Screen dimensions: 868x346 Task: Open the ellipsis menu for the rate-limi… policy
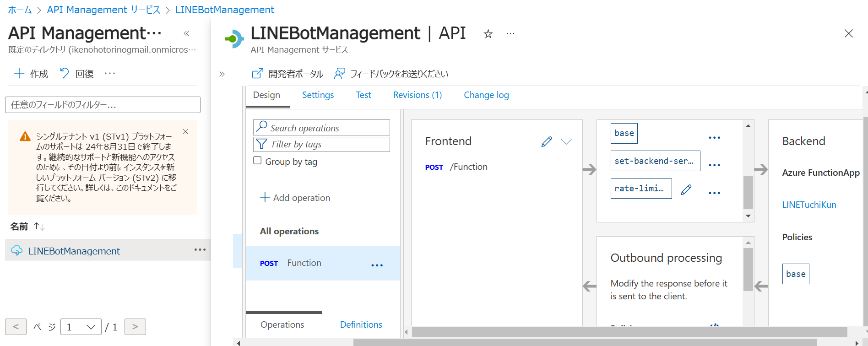[714, 193]
